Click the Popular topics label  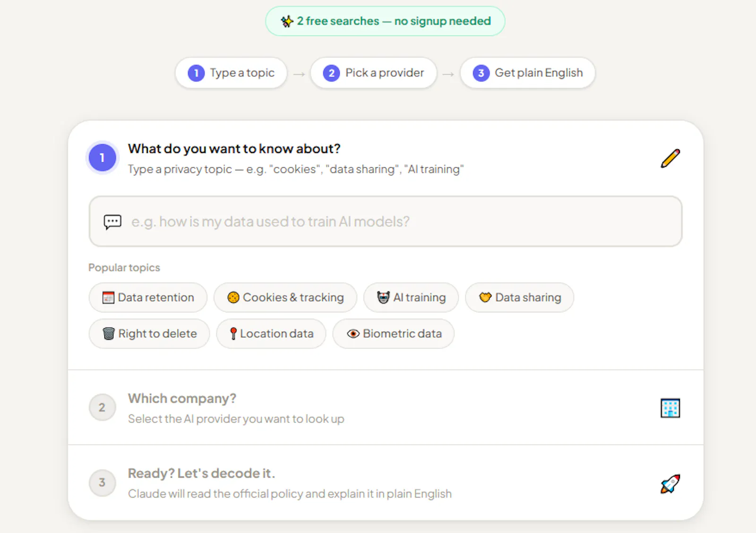click(x=124, y=267)
